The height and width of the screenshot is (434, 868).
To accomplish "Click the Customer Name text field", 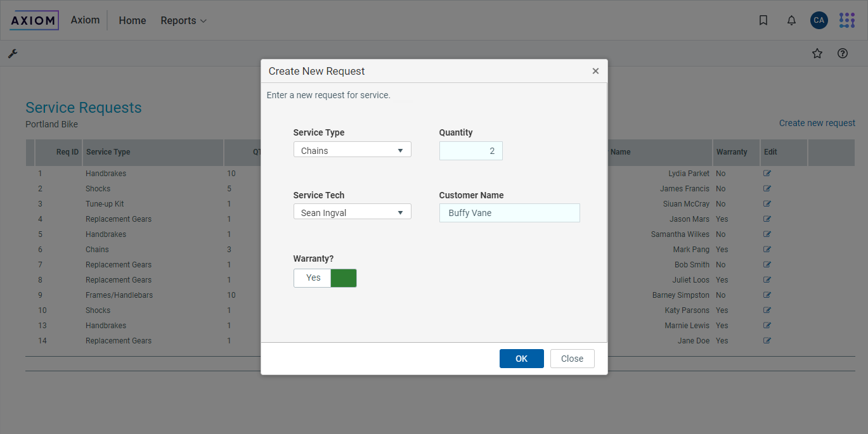I will click(x=509, y=213).
